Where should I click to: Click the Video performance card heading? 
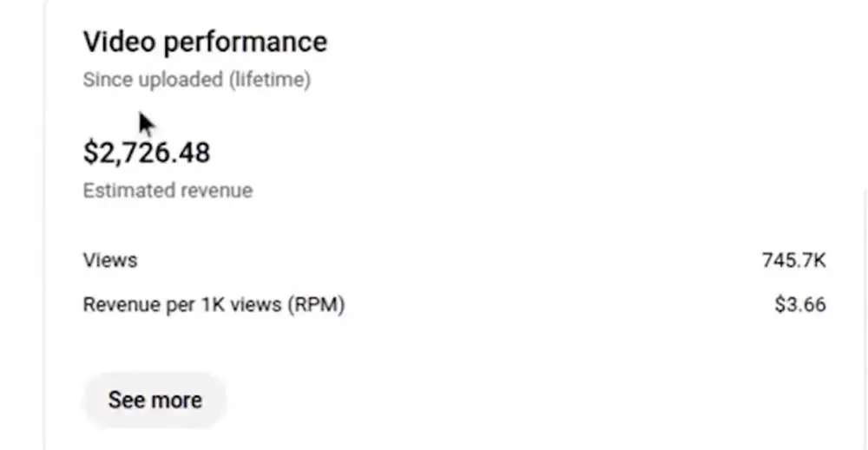(205, 42)
